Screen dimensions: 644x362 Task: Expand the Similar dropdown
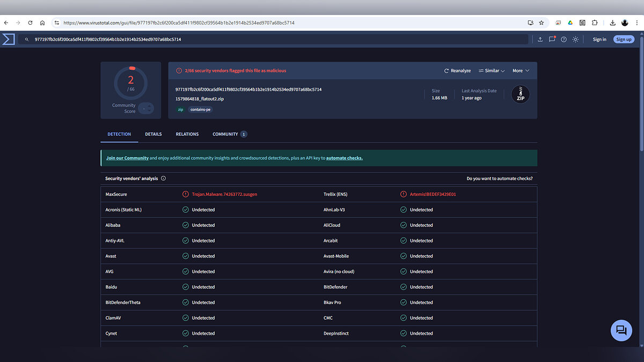[491, 71]
